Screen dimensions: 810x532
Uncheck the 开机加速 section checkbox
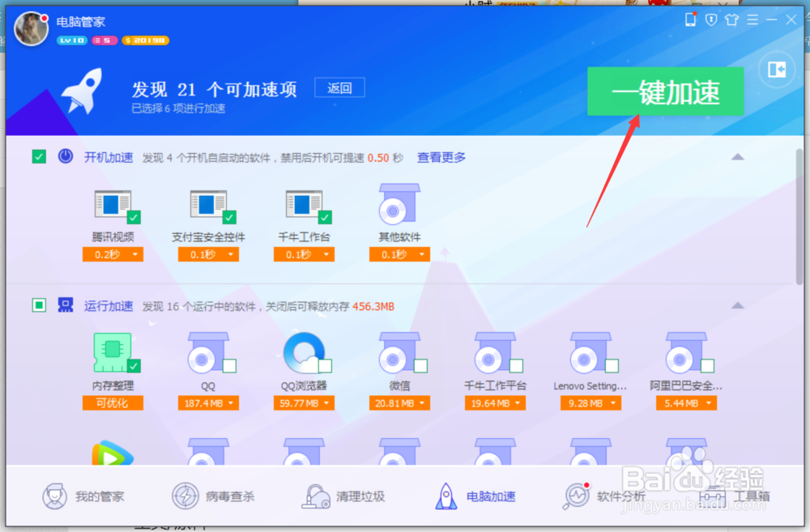(38, 156)
